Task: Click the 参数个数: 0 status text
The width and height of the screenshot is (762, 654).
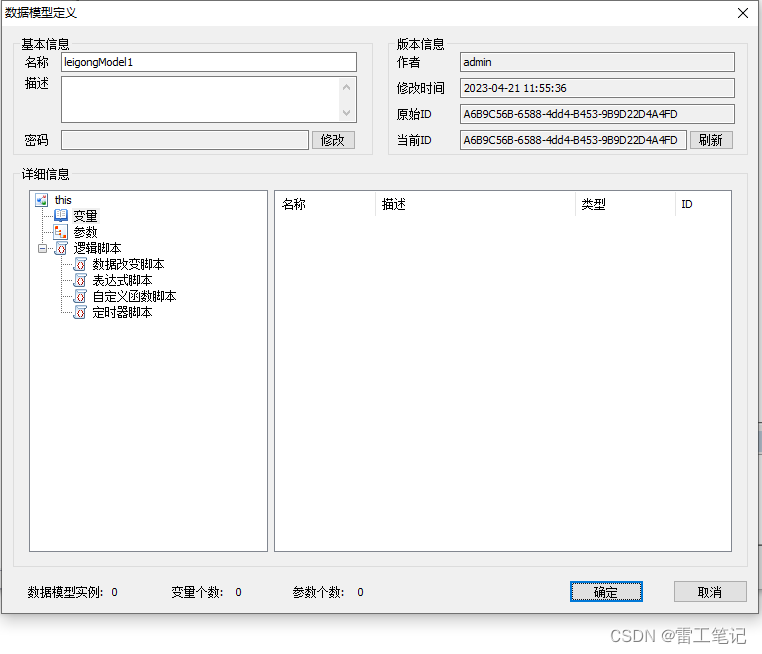Action: click(x=328, y=592)
